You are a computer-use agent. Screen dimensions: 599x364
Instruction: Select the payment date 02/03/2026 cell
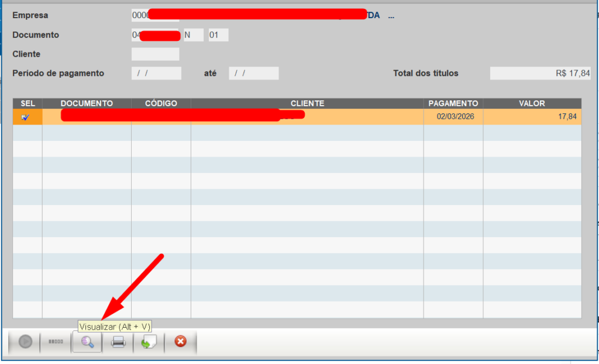(455, 117)
